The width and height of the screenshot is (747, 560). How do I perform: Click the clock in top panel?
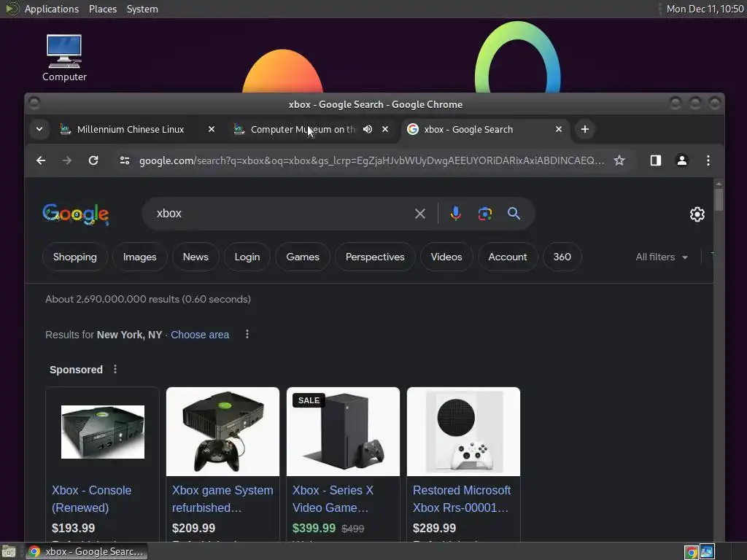pyautogui.click(x=705, y=9)
